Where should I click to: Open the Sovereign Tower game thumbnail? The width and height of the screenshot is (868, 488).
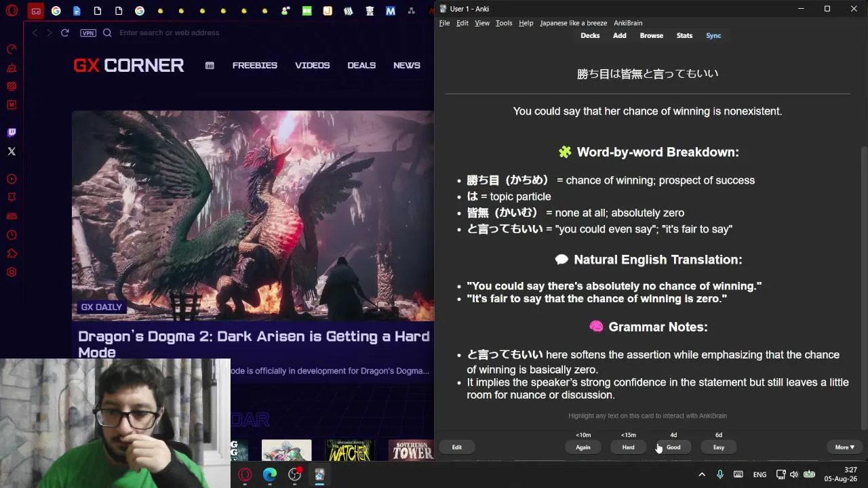pos(411,450)
